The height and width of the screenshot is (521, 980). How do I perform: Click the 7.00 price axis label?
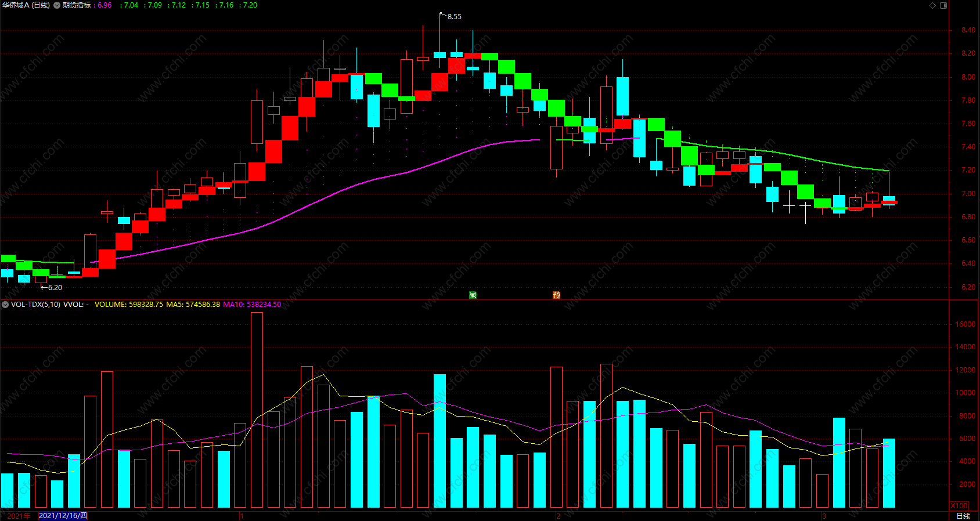[968, 194]
